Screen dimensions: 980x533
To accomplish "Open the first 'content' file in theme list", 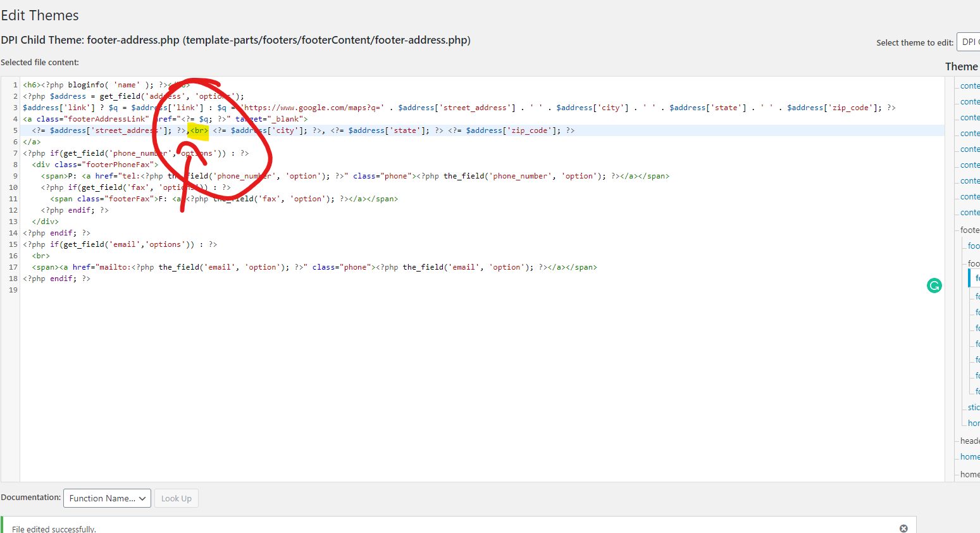I will point(969,85).
